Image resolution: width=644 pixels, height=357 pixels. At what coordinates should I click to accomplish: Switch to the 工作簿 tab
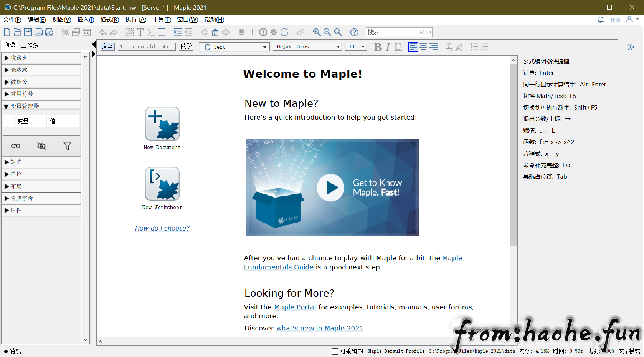click(30, 45)
